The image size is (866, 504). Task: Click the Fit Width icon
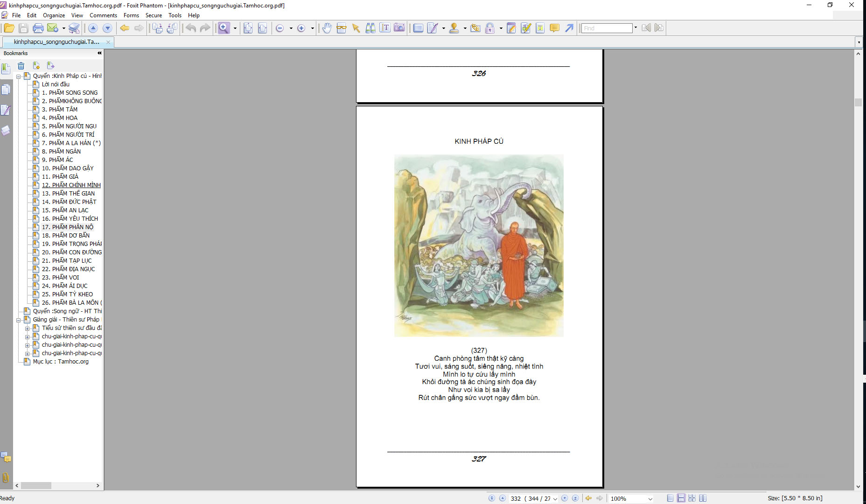(263, 28)
